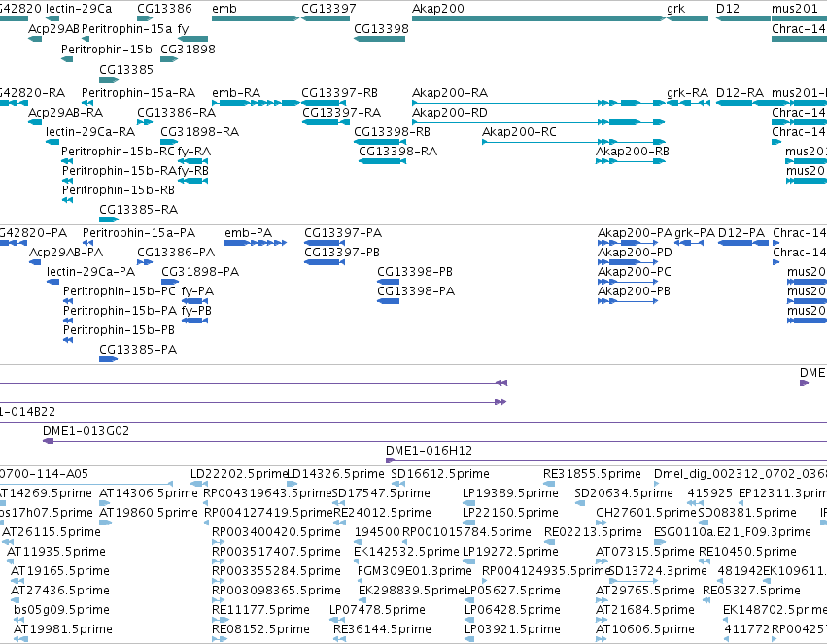Click the CG31898 gene label
This screenshot has width=827, height=644.
(x=188, y=49)
